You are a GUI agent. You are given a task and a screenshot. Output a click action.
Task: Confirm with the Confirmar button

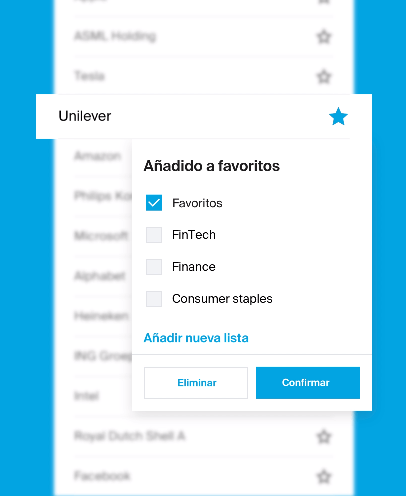[x=308, y=383]
